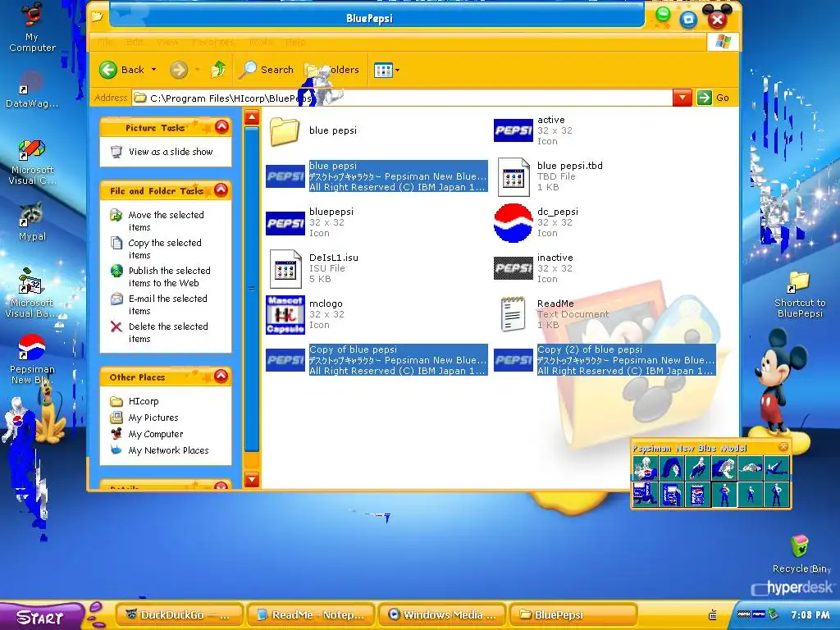Image resolution: width=840 pixels, height=630 pixels.
Task: Open Microsoft Visual C desktop shortcut
Action: (x=32, y=162)
